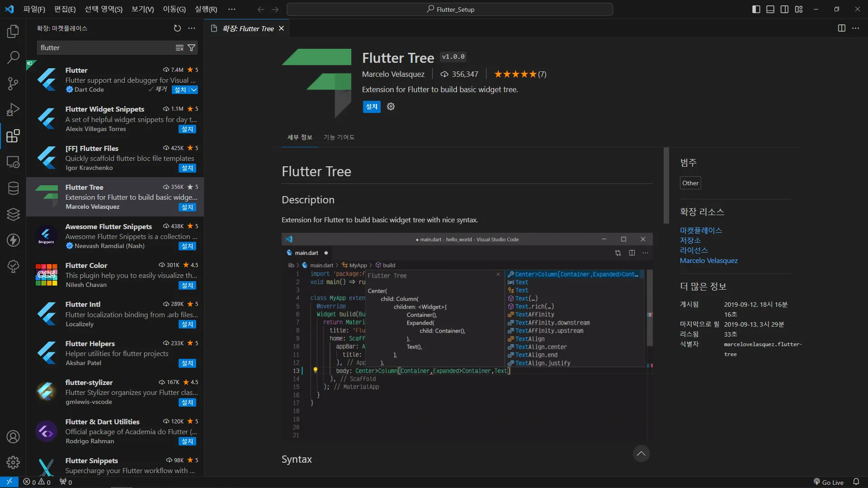This screenshot has height=488, width=868.
Task: Open the Run and Debug view
Action: click(13, 110)
